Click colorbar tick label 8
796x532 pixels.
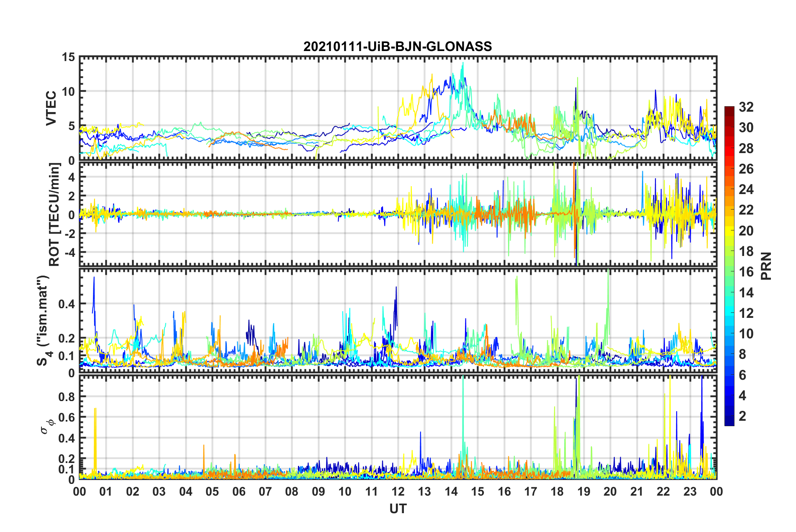742,354
